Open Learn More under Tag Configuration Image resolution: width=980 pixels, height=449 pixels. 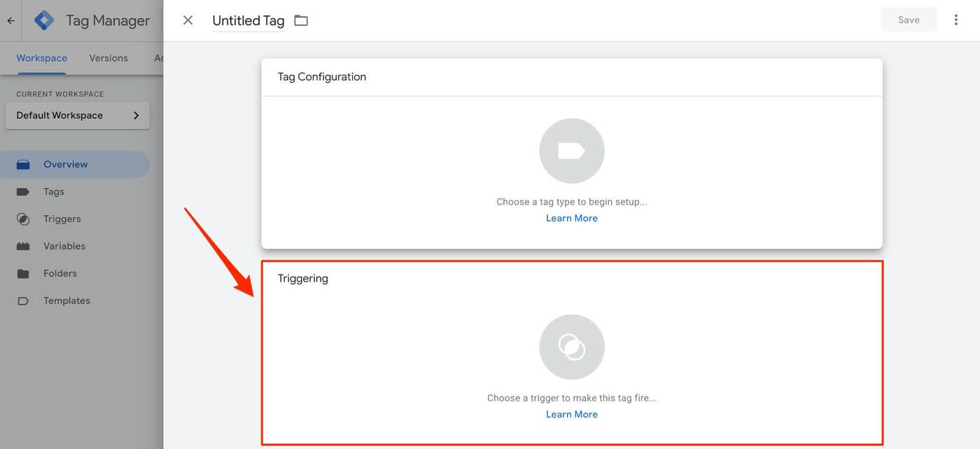pyautogui.click(x=572, y=217)
